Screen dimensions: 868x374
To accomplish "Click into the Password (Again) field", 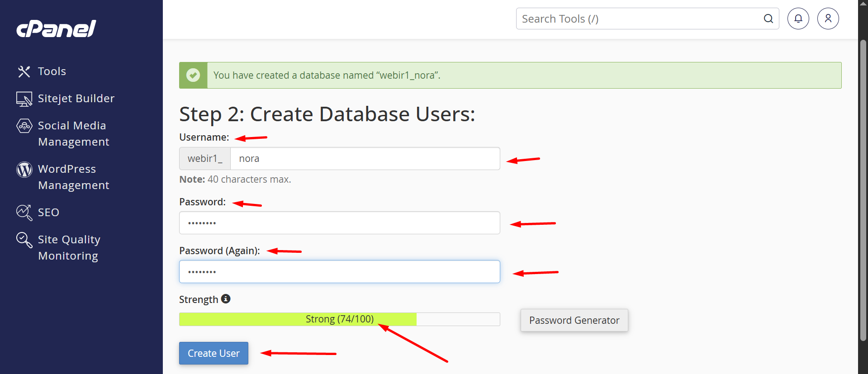I will click(339, 272).
